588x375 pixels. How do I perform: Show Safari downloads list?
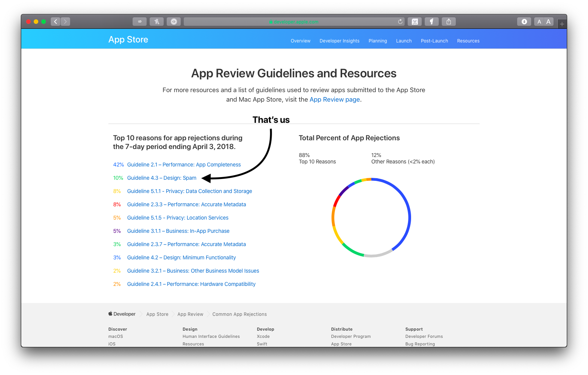pyautogui.click(x=524, y=22)
